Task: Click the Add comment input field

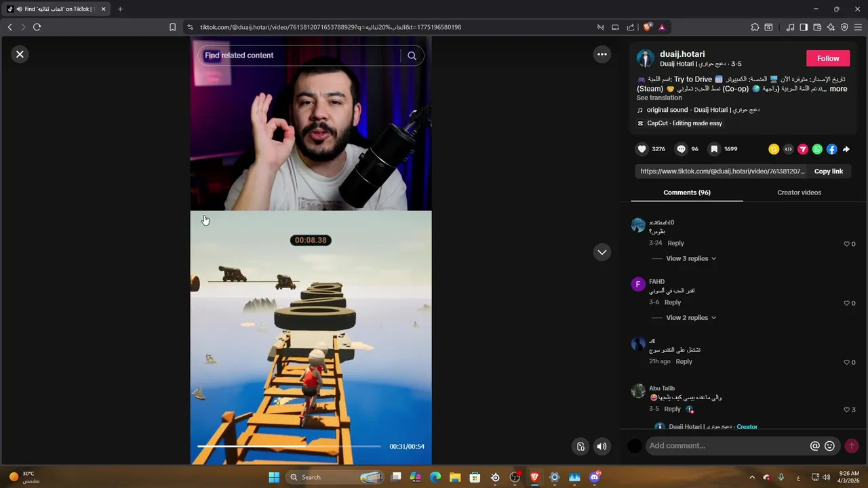Action: click(726, 446)
